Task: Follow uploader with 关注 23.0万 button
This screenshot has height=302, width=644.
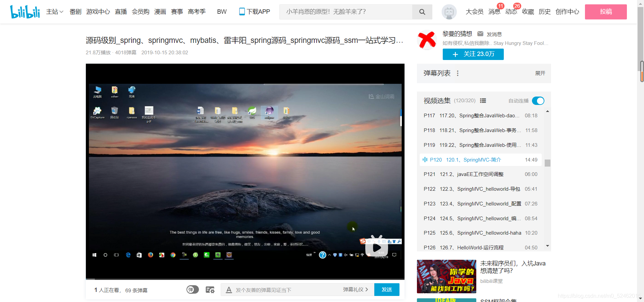Action: pos(473,54)
